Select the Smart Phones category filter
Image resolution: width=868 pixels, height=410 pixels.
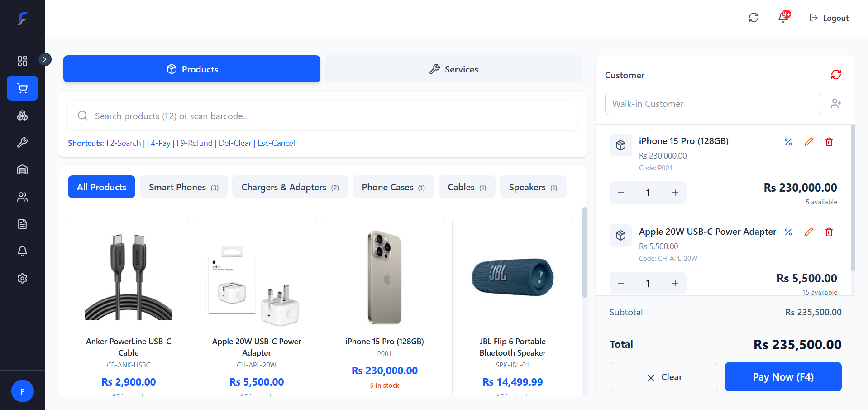coord(183,187)
